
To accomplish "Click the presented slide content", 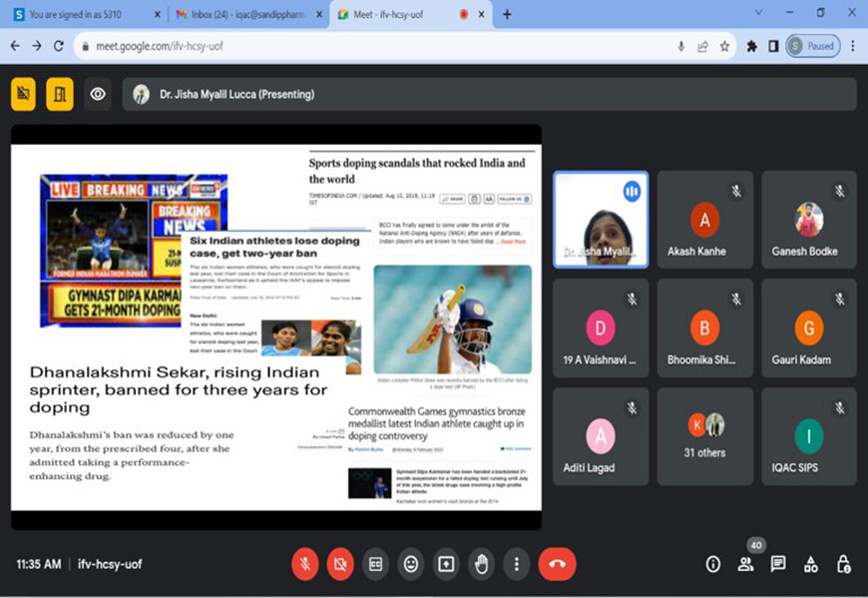I will 276,327.
